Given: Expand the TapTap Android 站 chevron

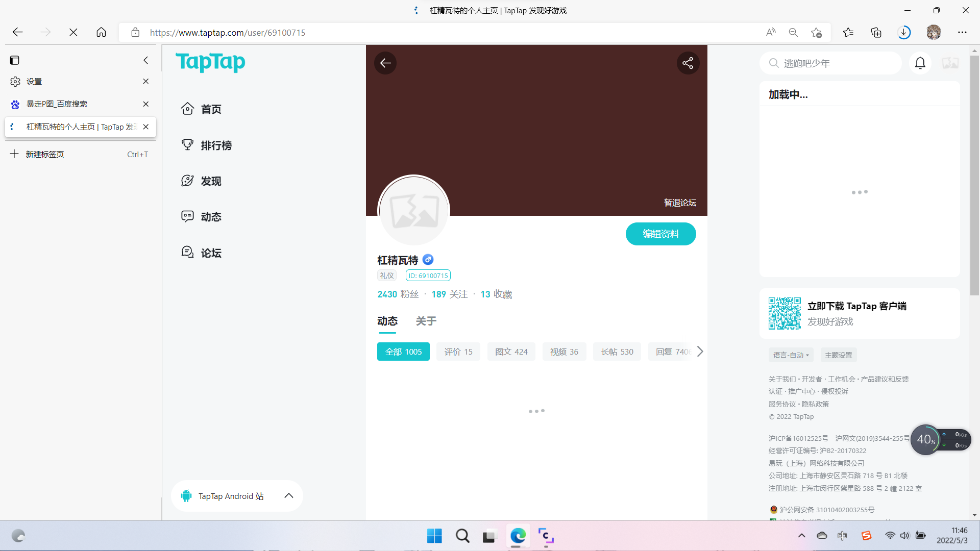Looking at the screenshot, I should click(x=288, y=496).
